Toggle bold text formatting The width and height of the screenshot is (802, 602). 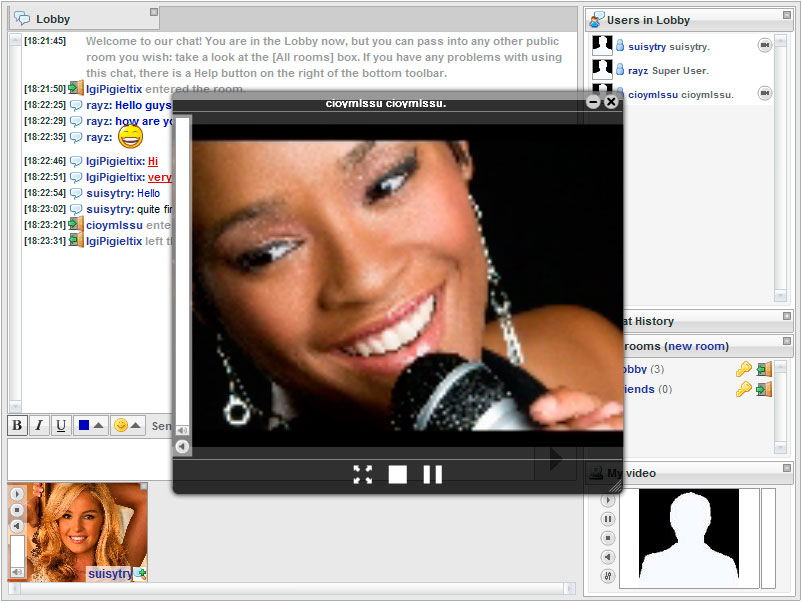(18, 426)
